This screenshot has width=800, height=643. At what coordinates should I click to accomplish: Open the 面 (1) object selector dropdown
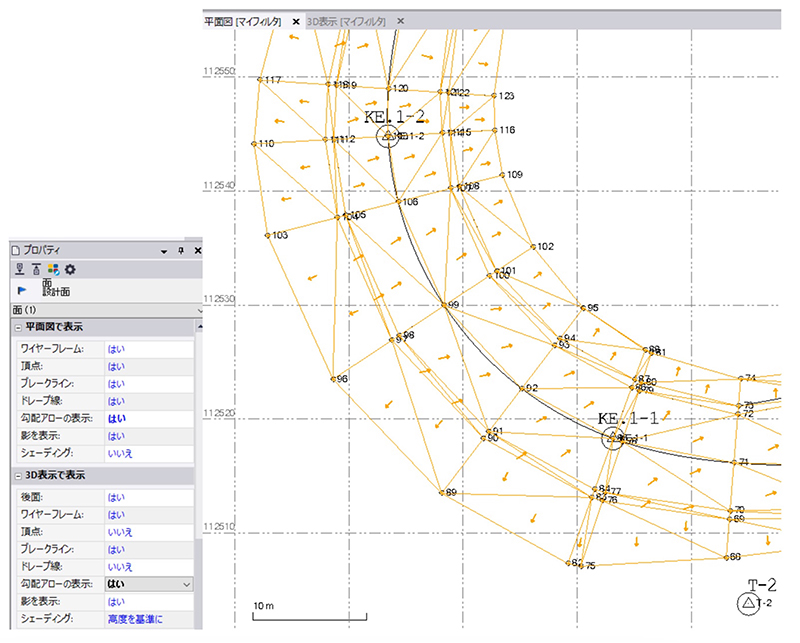point(199,309)
